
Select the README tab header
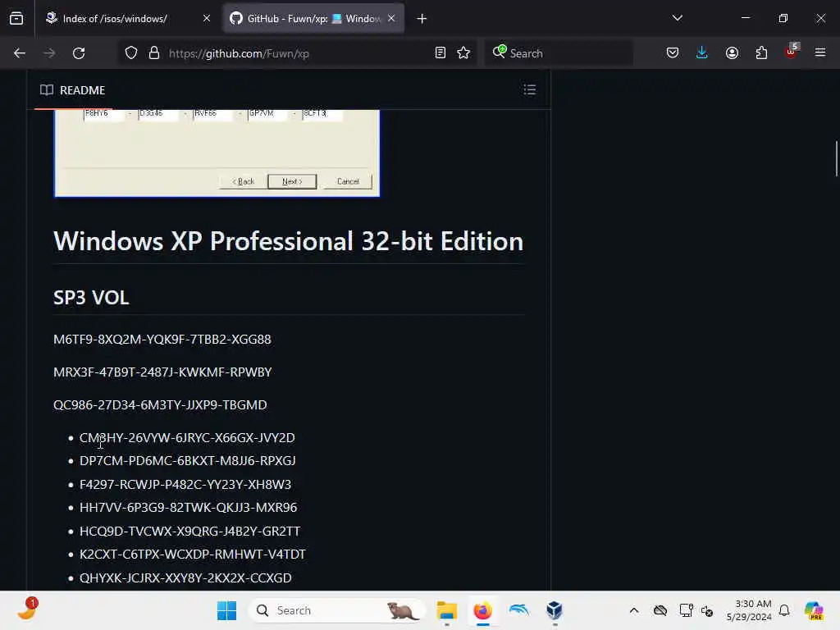point(73,90)
